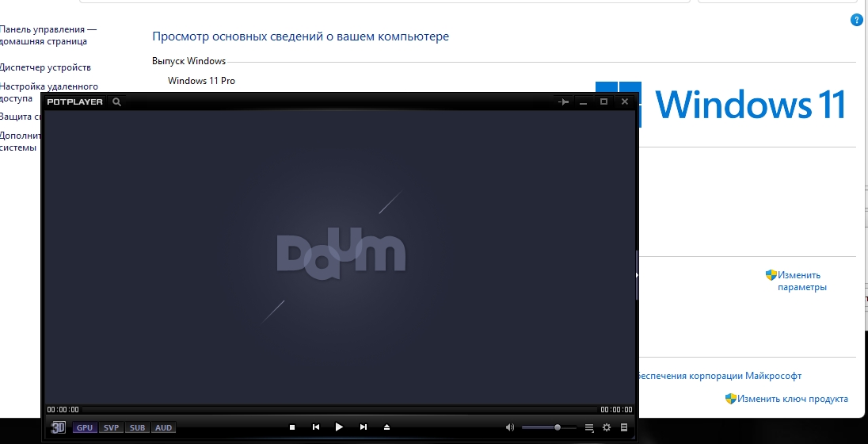Viewport: 868px width, 444px height.
Task: Click Изменить ключ продукта link
Action: click(x=792, y=399)
